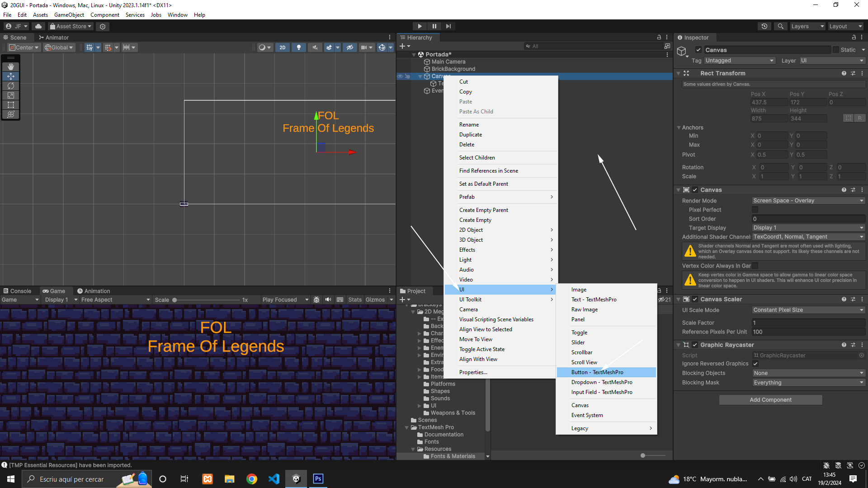Toggle scene lighting bulb icon
Viewport: 868px width, 488px height.
click(x=298, y=47)
